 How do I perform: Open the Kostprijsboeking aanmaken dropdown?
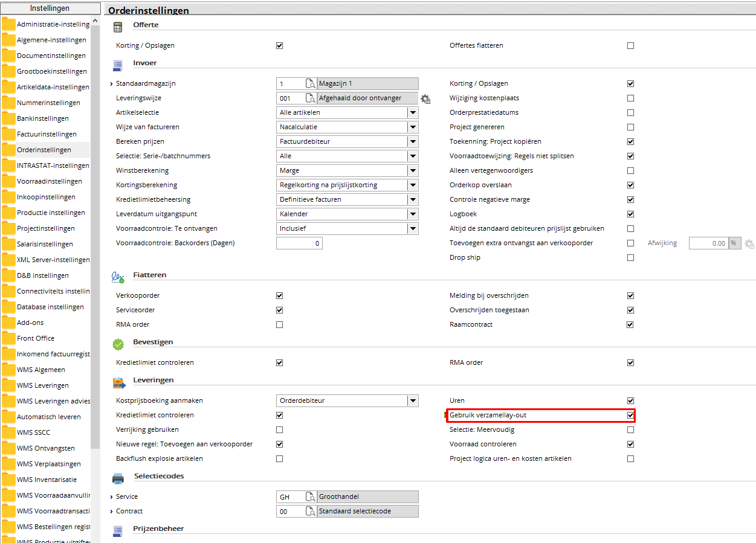[x=412, y=401]
